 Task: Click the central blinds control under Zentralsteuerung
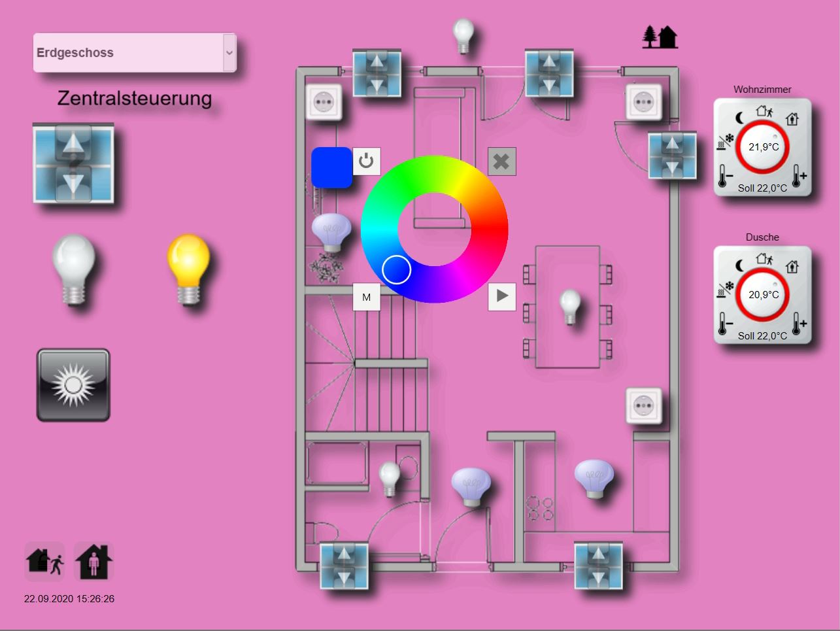[x=73, y=163]
